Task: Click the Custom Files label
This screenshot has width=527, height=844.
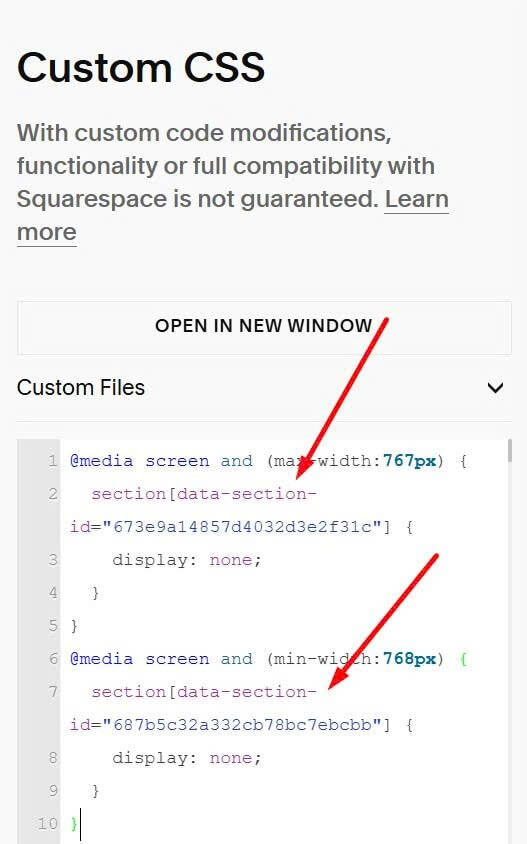Action: pyautogui.click(x=81, y=388)
